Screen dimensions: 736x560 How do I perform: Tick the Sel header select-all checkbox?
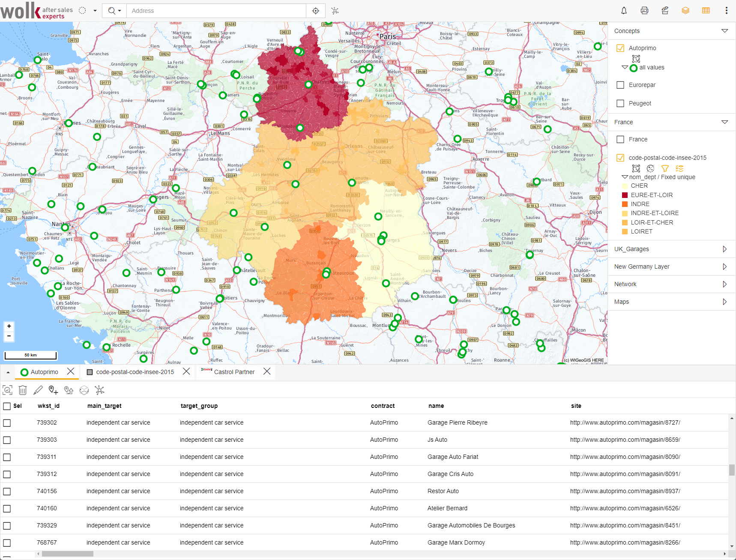7,406
